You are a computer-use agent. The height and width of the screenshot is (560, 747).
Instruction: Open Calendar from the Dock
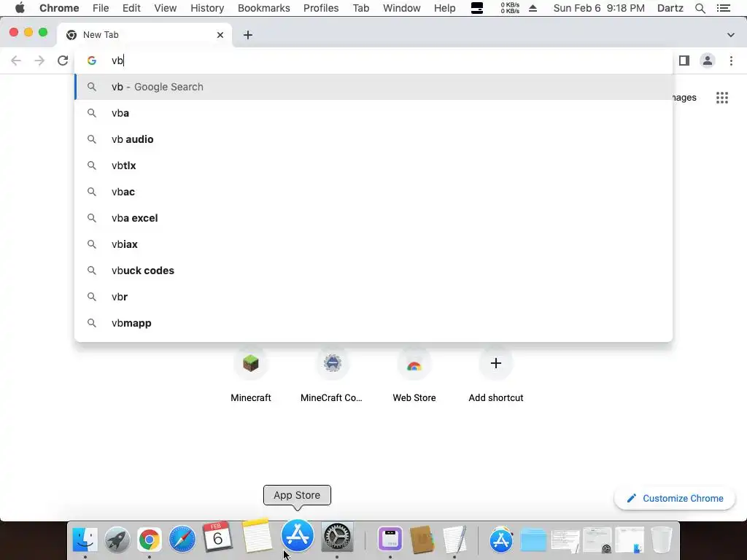click(x=217, y=537)
